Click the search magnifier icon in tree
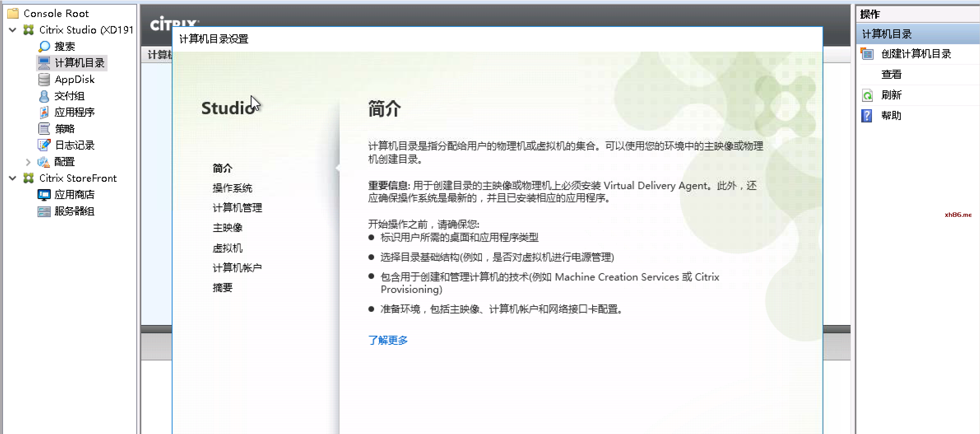 [x=44, y=46]
